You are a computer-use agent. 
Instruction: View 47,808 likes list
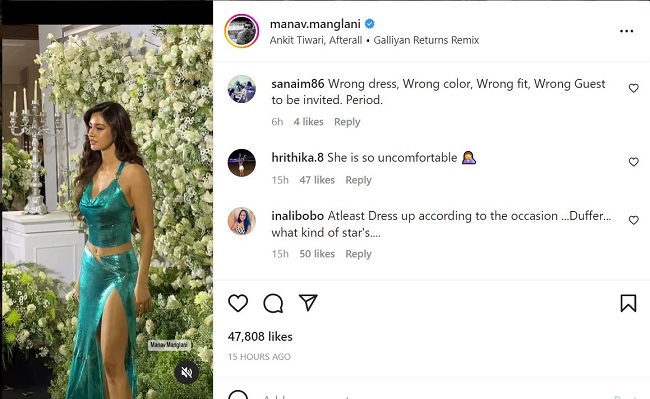(x=260, y=336)
